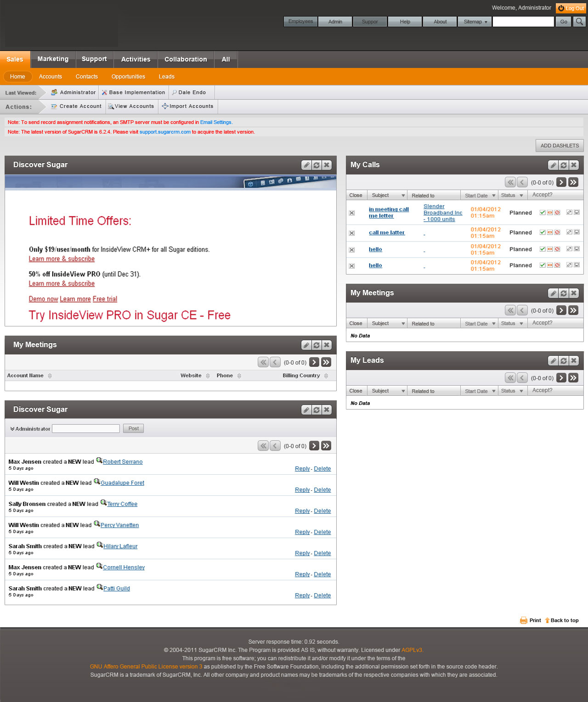Screen dimensions: 588x702
Task: Sort My Leads by Start Date arrow
Action: (494, 391)
